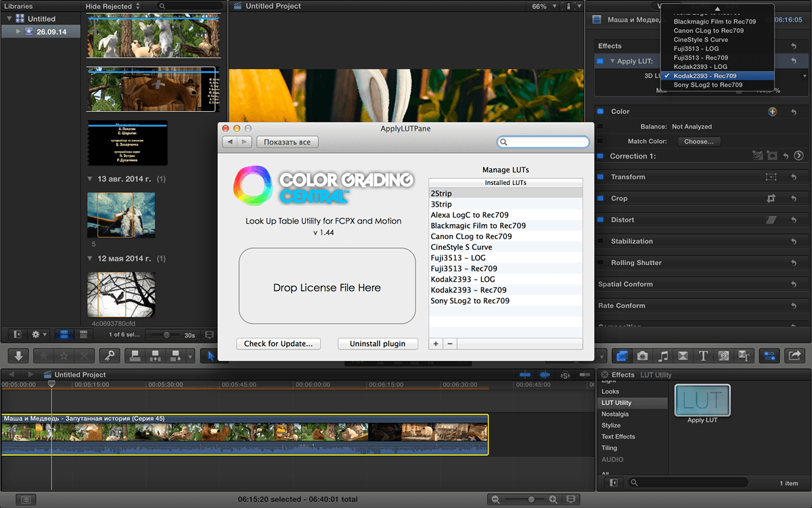Click the Distort onscreen controls icon

[771, 220]
